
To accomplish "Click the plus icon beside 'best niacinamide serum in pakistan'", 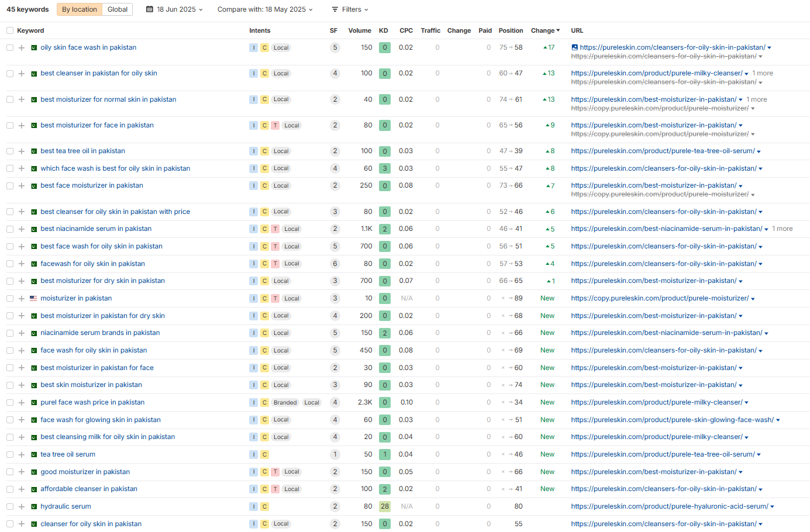I will click(22, 229).
